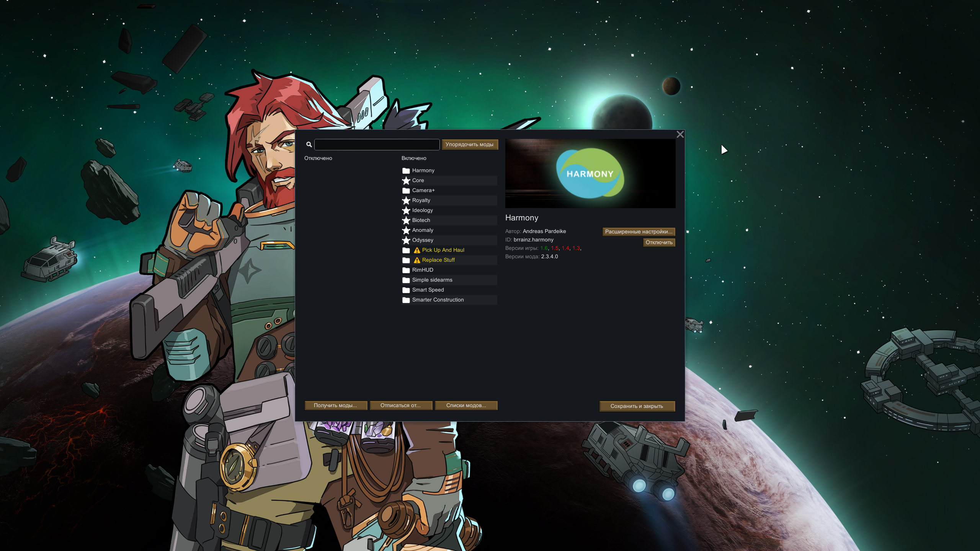
Task: Select the Royalty mod entry
Action: coord(421,201)
